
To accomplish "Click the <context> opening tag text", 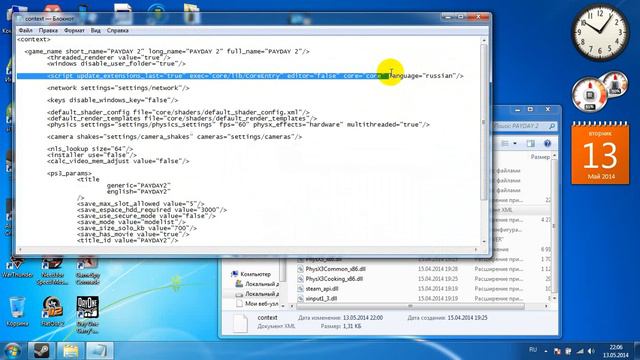I will pyautogui.click(x=34, y=40).
